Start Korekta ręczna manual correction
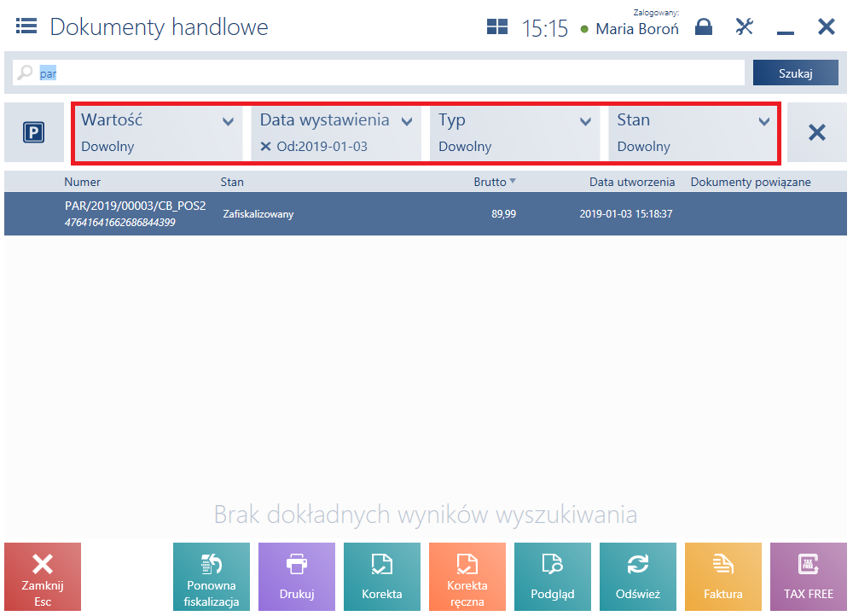This screenshot has height=616, width=853. click(x=467, y=577)
